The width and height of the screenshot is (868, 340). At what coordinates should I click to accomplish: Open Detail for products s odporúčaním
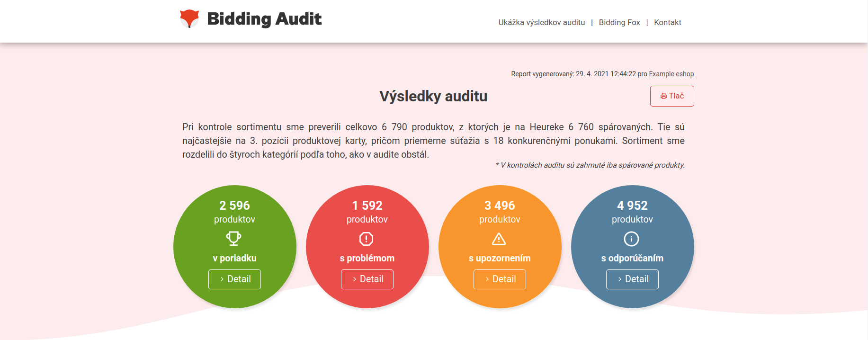pyautogui.click(x=632, y=279)
